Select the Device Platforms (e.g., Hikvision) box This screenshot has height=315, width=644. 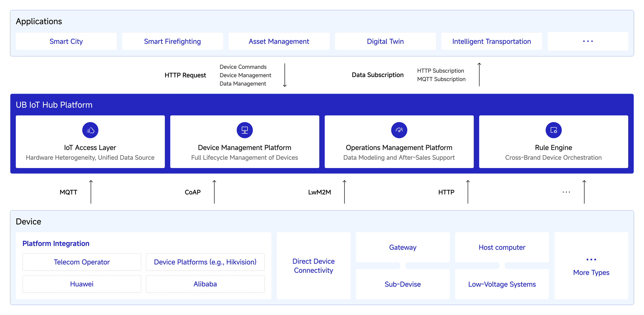(205, 262)
